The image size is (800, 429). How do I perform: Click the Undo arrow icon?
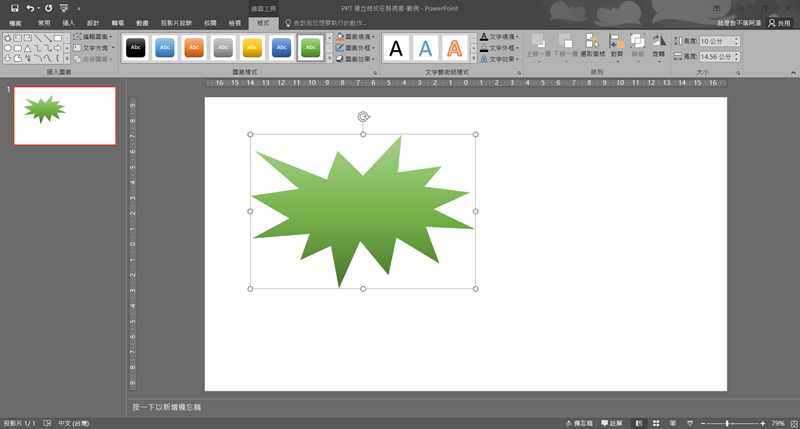[x=31, y=8]
